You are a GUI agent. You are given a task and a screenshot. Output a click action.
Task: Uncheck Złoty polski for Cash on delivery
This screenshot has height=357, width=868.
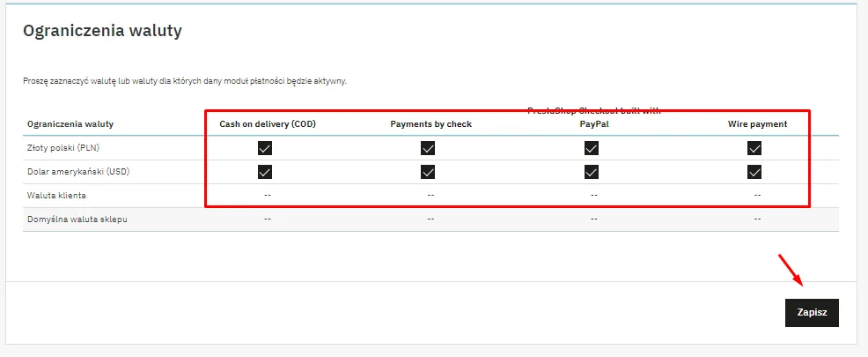point(265,148)
